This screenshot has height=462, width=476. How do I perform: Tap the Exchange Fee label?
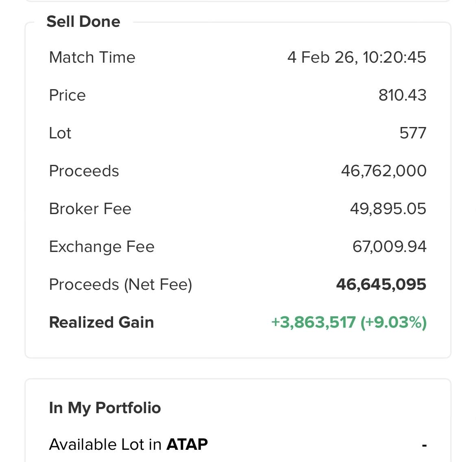(102, 247)
